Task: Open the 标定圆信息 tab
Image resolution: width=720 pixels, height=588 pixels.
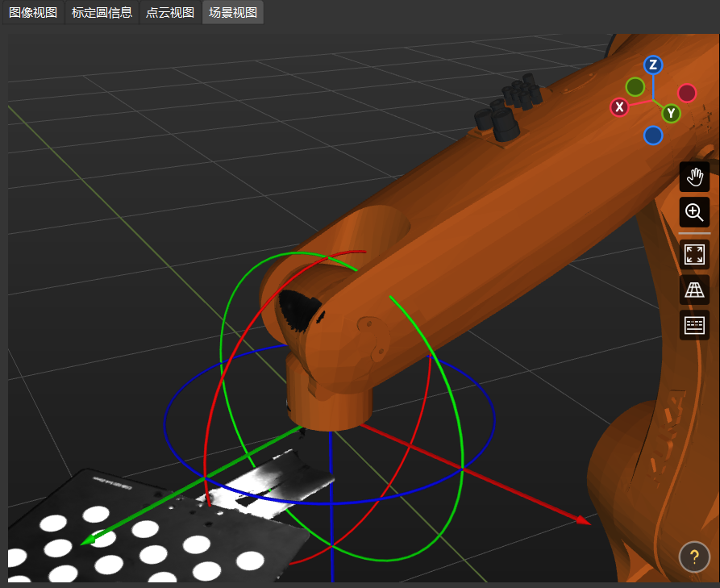Action: click(x=101, y=12)
